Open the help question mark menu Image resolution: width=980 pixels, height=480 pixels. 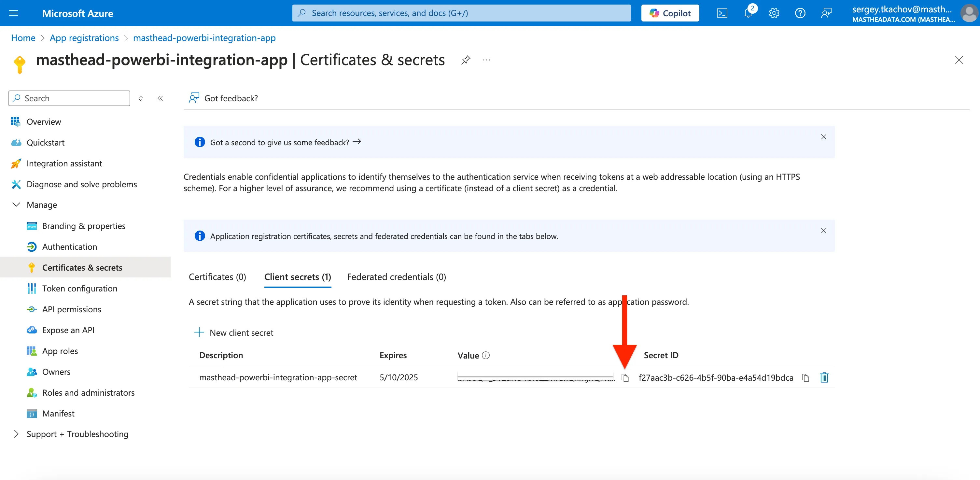coord(800,13)
